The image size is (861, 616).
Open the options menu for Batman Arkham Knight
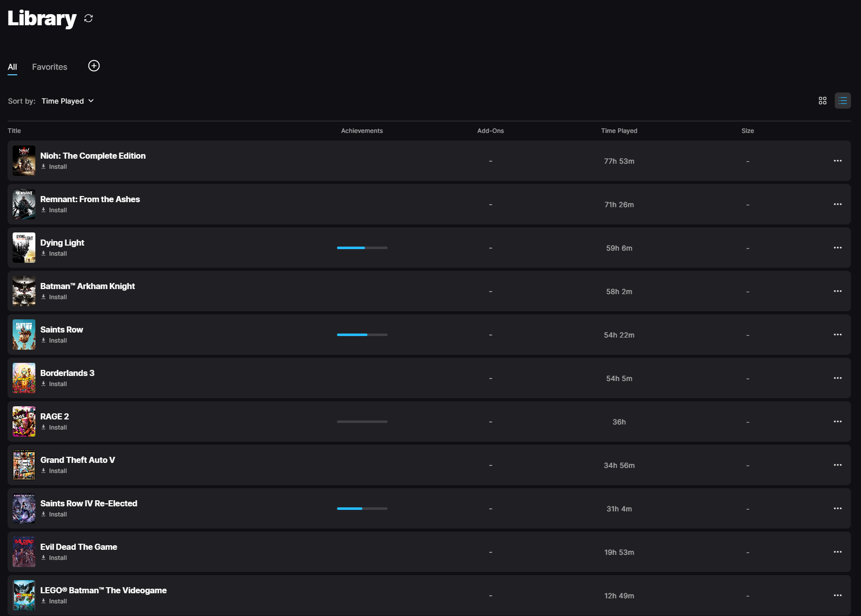pyautogui.click(x=838, y=291)
